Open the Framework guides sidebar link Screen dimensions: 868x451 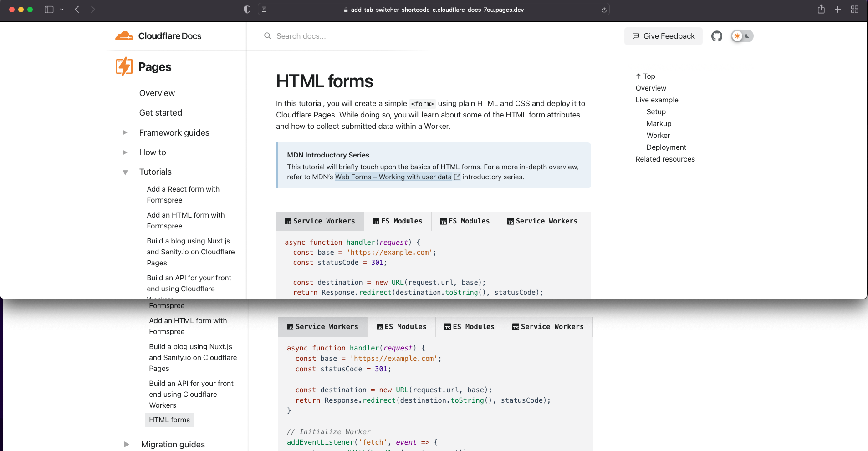174,133
